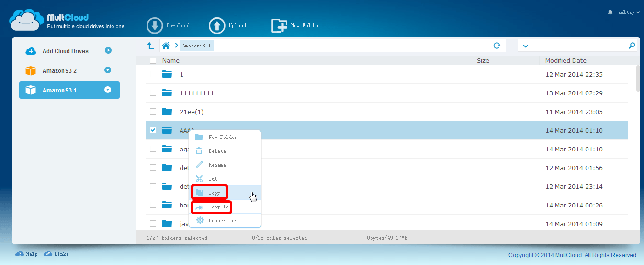
Task: Click the scissors Cut icon
Action: coord(199,179)
